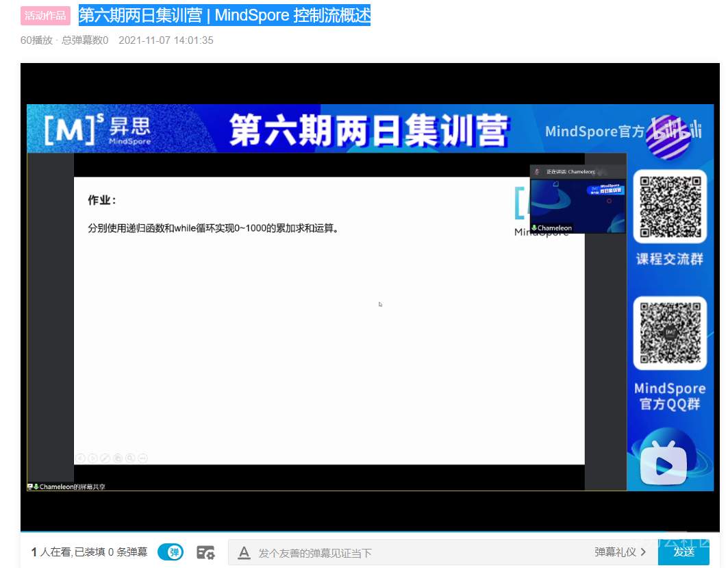Open the danmaku font style 'A' icon
Image resolution: width=728 pixels, height=568 pixels.
point(244,553)
